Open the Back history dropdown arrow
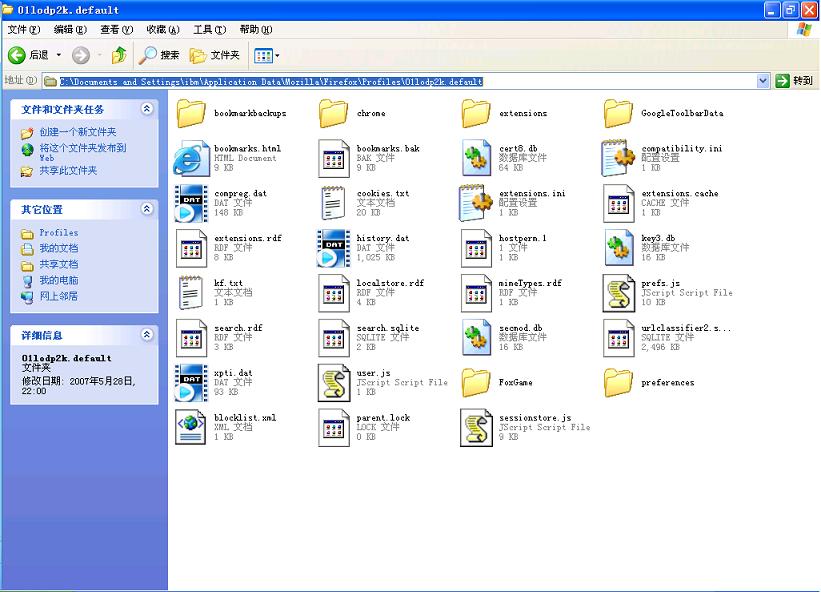821x592 pixels. click(59, 55)
